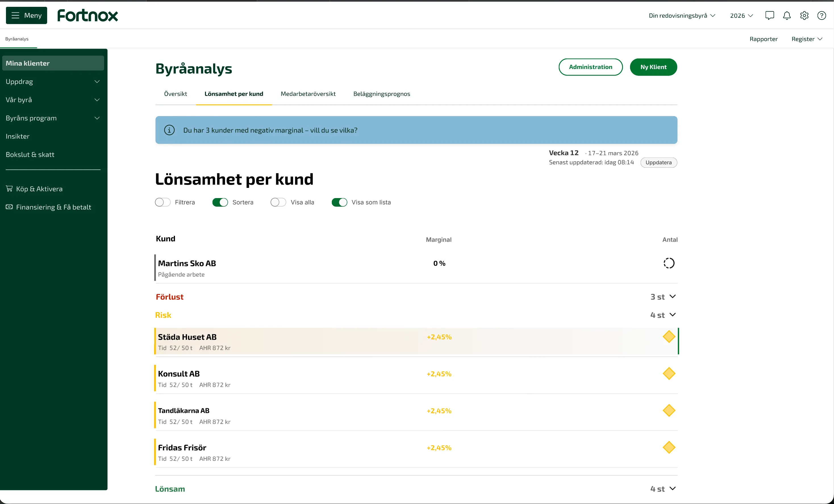Switch to the Beläggningsprognos tab
This screenshot has height=504, width=834.
(x=381, y=94)
